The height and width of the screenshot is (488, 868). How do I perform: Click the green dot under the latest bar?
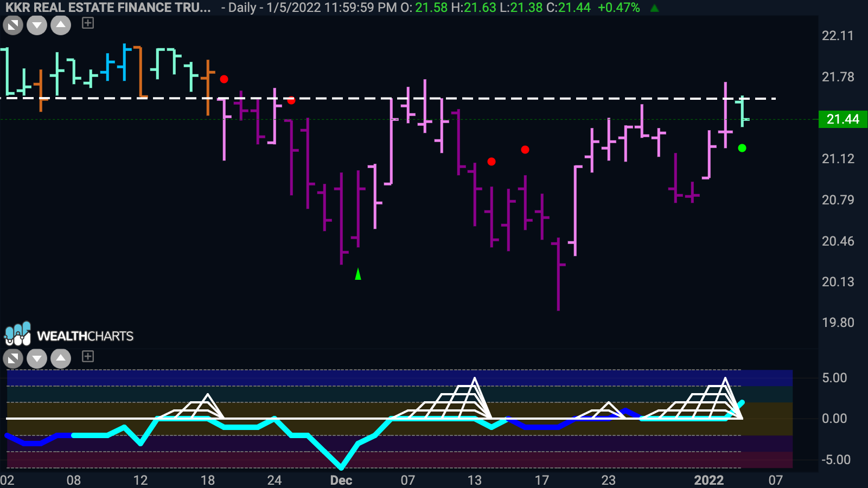742,148
